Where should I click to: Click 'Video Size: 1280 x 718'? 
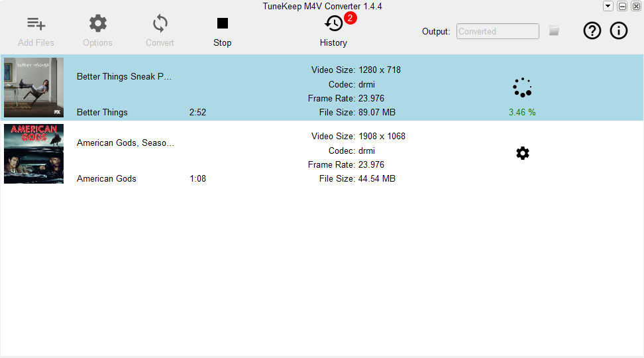(x=356, y=70)
